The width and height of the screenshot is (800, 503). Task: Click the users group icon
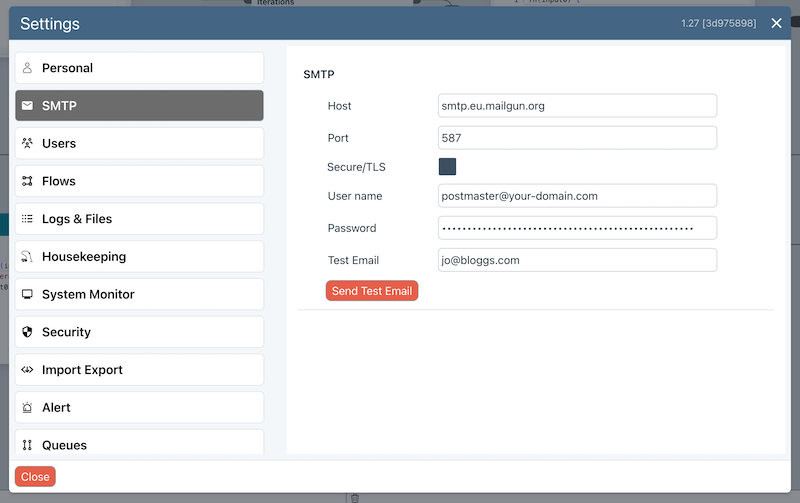[27, 143]
